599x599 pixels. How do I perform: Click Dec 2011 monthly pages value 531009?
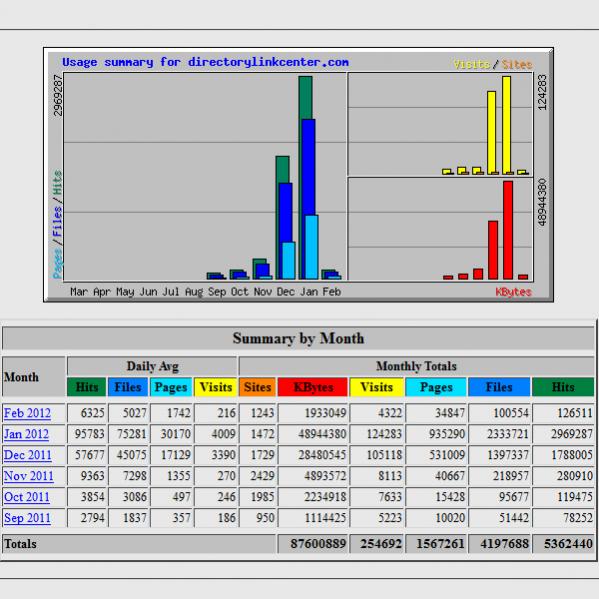click(x=447, y=455)
